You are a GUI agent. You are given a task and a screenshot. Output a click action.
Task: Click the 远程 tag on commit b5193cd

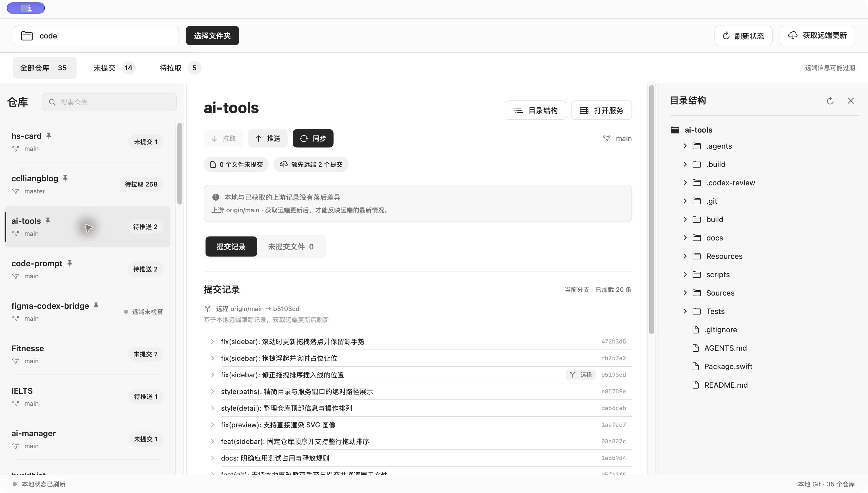click(x=581, y=375)
